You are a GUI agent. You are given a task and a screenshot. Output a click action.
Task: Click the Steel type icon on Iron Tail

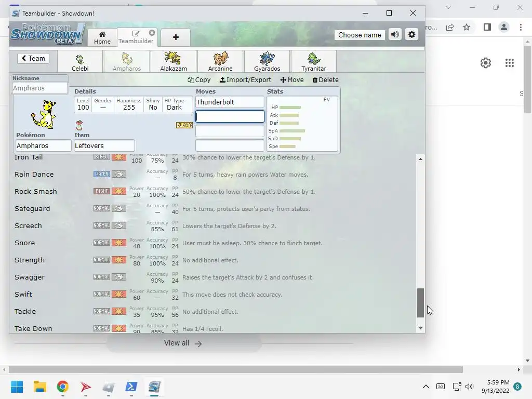pos(101,157)
